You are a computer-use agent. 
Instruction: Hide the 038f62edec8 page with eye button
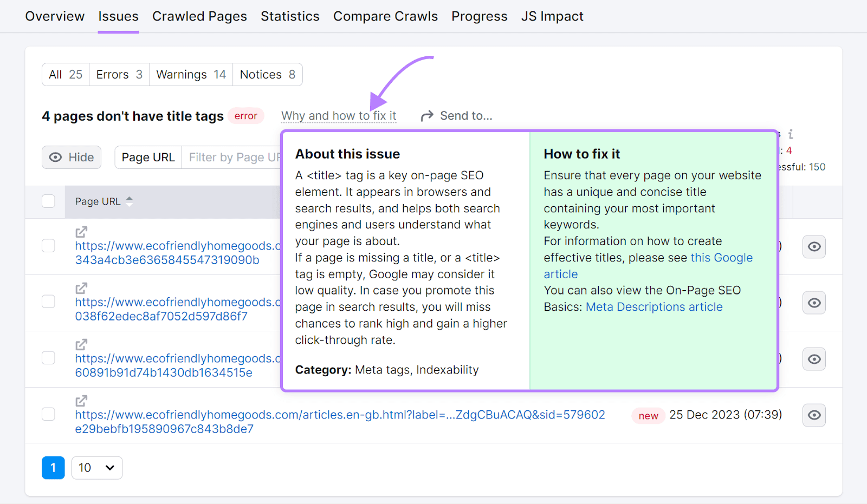coord(814,303)
